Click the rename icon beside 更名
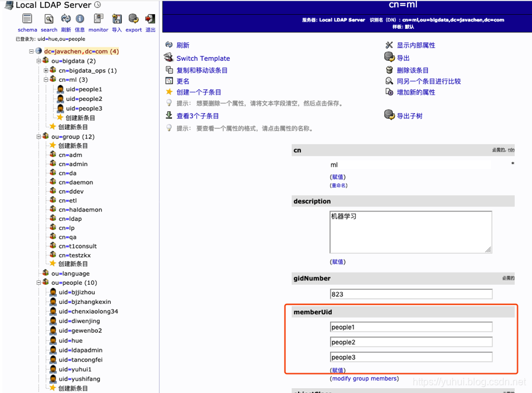This screenshot has width=532, height=393. [x=169, y=81]
